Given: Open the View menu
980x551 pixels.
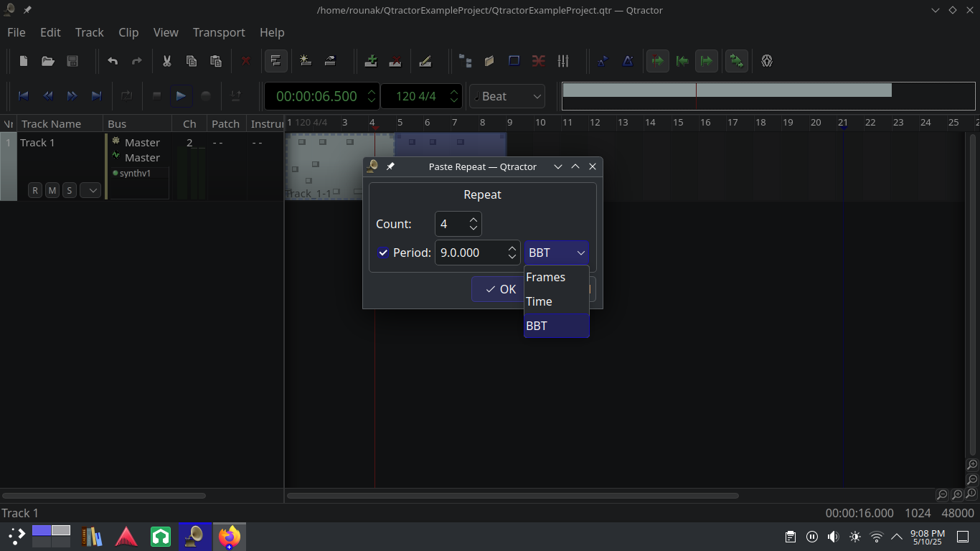Looking at the screenshot, I should (x=166, y=32).
